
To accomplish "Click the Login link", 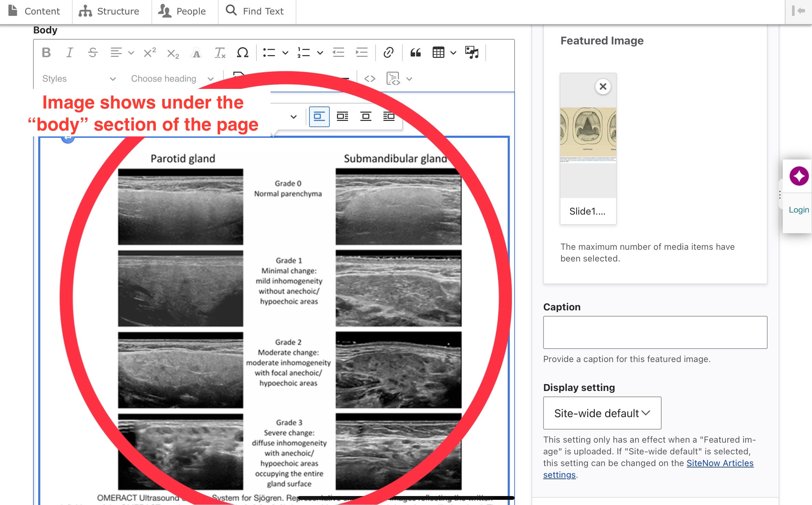I will pyautogui.click(x=799, y=209).
